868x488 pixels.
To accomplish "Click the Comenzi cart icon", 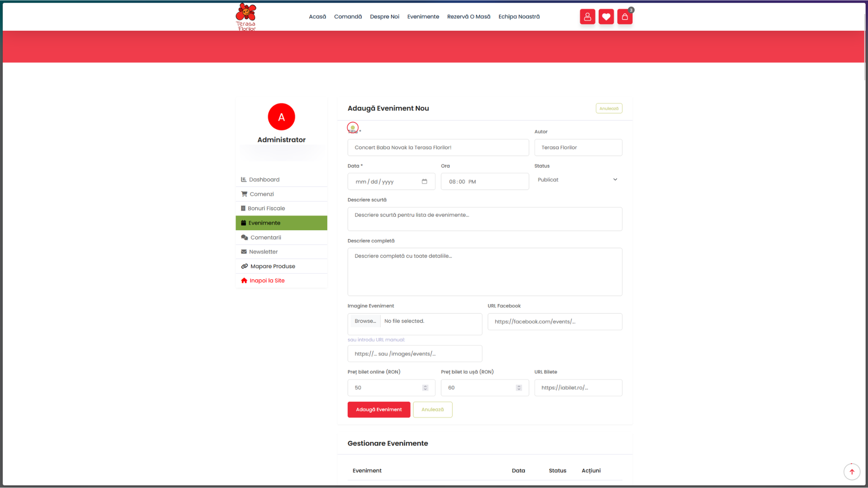I will [x=244, y=194].
